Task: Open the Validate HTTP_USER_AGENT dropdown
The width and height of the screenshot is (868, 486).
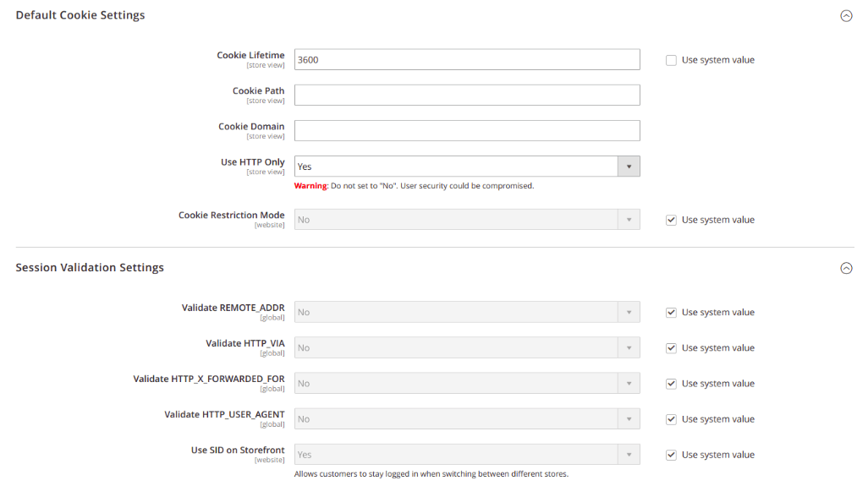Action: [x=467, y=419]
